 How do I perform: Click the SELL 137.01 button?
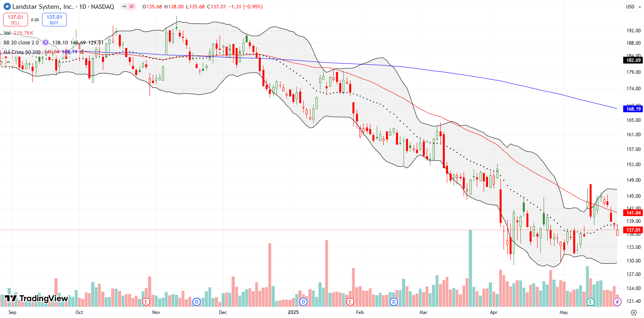pos(16,20)
